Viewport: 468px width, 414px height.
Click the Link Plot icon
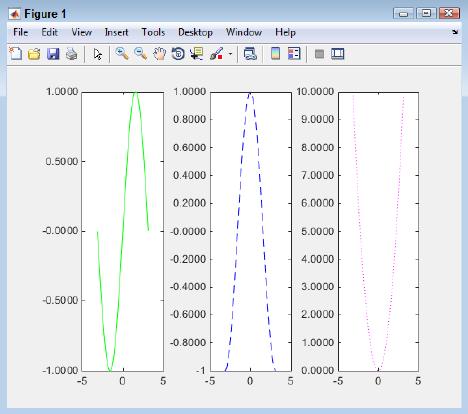point(250,54)
